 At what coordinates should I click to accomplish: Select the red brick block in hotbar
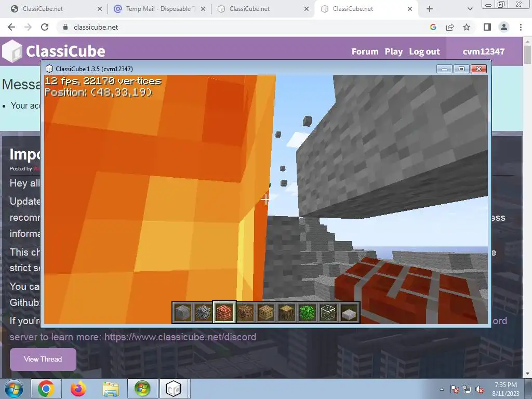pos(224,312)
